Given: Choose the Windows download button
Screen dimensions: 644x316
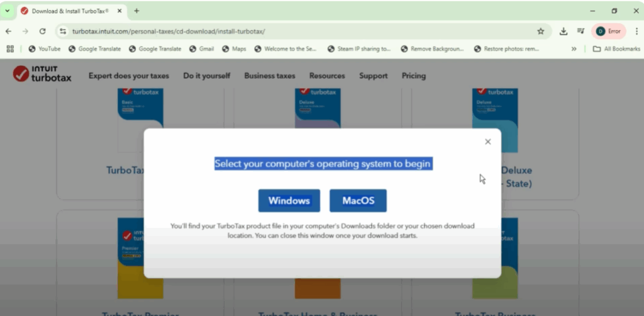Looking at the screenshot, I should click(x=289, y=201).
